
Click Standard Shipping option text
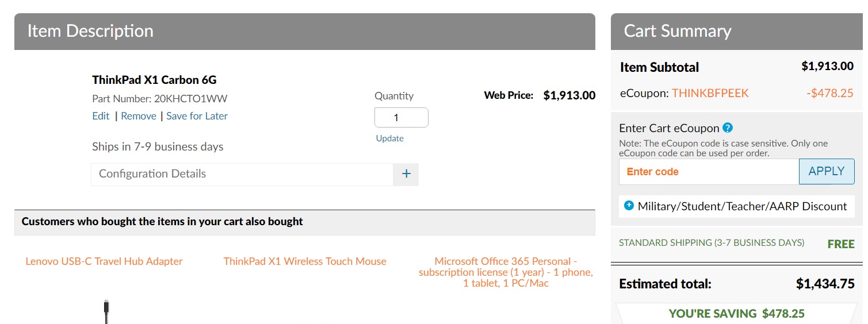712,243
